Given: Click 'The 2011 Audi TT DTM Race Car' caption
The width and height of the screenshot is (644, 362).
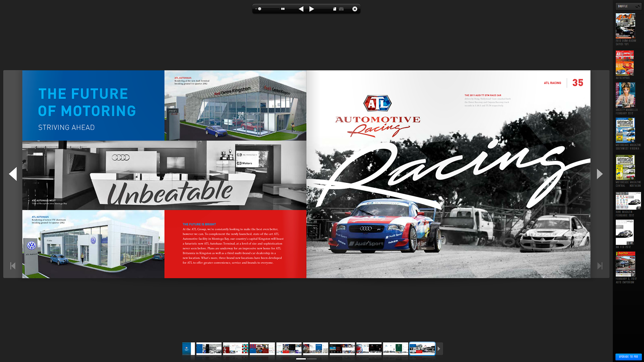Looking at the screenshot, I should point(483,95).
